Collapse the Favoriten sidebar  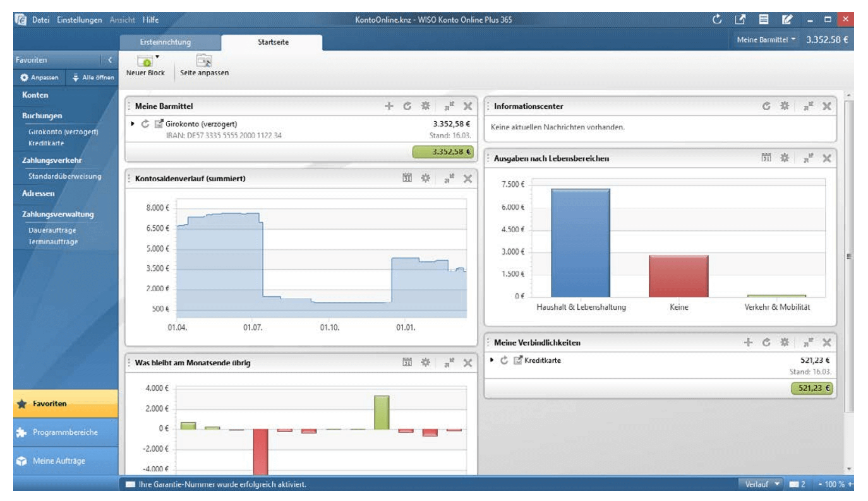click(x=110, y=60)
